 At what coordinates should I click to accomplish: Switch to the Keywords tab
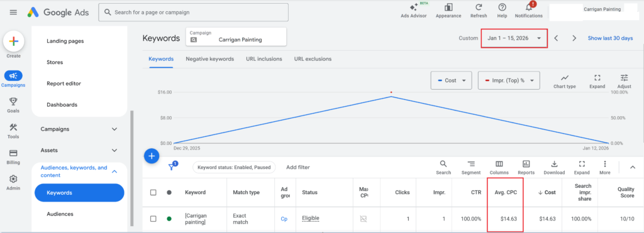point(161,59)
